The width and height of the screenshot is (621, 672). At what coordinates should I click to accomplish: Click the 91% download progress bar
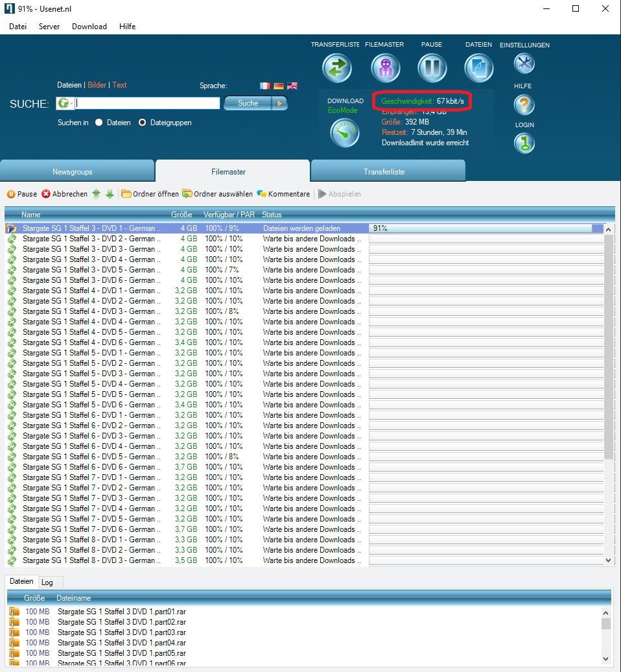pyautogui.click(x=486, y=228)
